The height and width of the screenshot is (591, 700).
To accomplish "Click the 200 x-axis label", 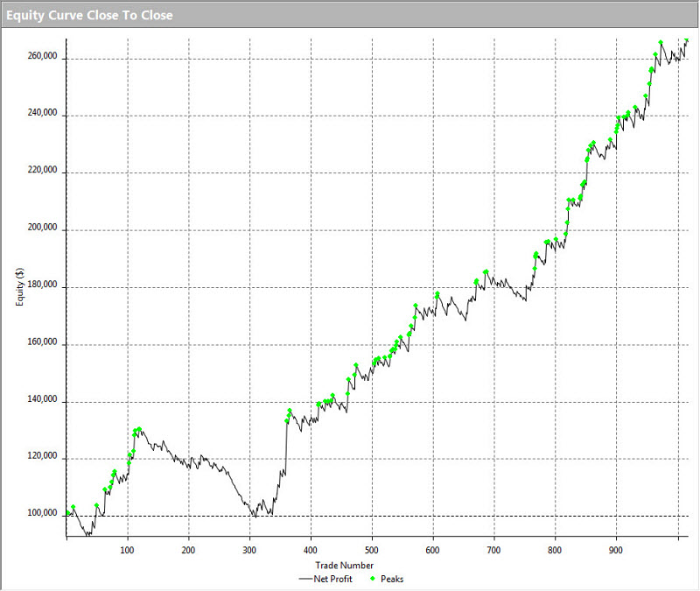I will pos(188,551).
